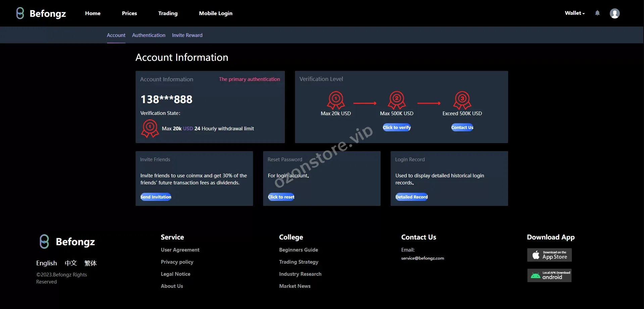Click the Befongz logo in header

pos(41,13)
